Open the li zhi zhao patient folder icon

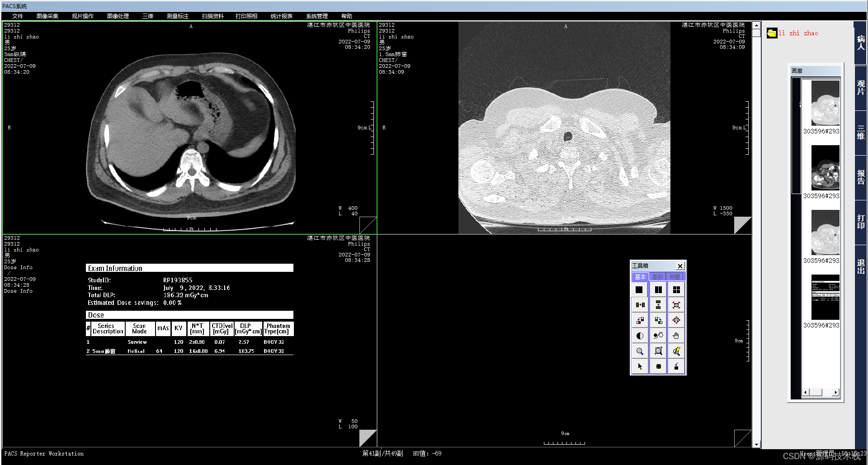(772, 33)
